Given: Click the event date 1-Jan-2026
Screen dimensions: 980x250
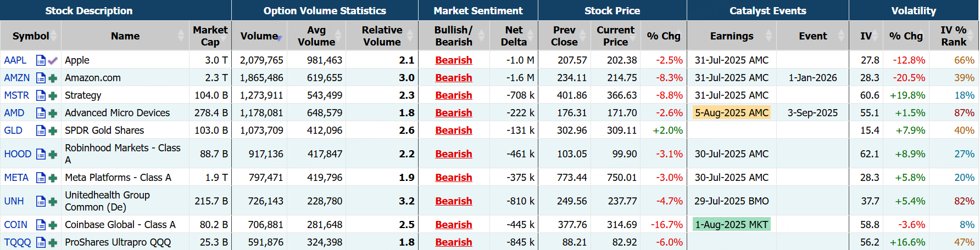Looking at the screenshot, I should coord(813,78).
